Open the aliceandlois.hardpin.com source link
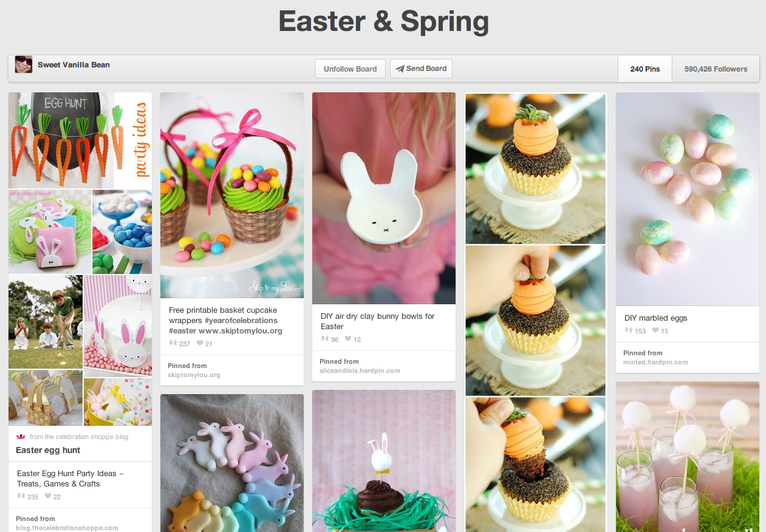 360,370
